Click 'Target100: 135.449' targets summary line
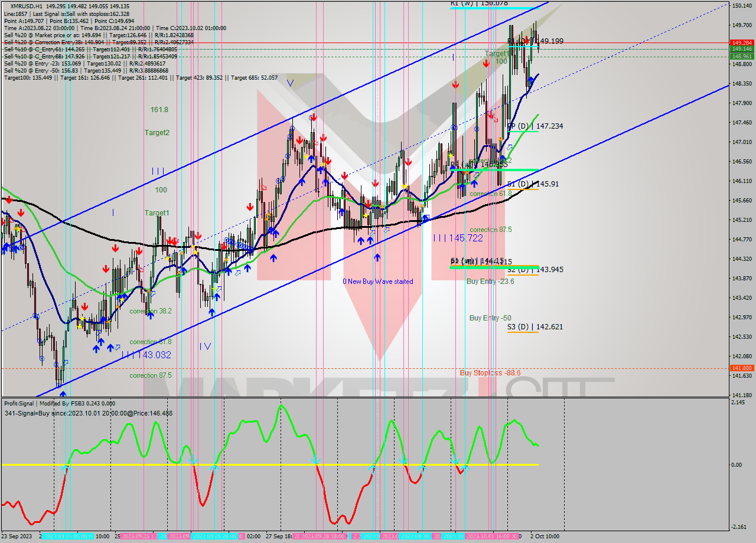Image resolution: width=756 pixels, height=543 pixels. [141, 77]
